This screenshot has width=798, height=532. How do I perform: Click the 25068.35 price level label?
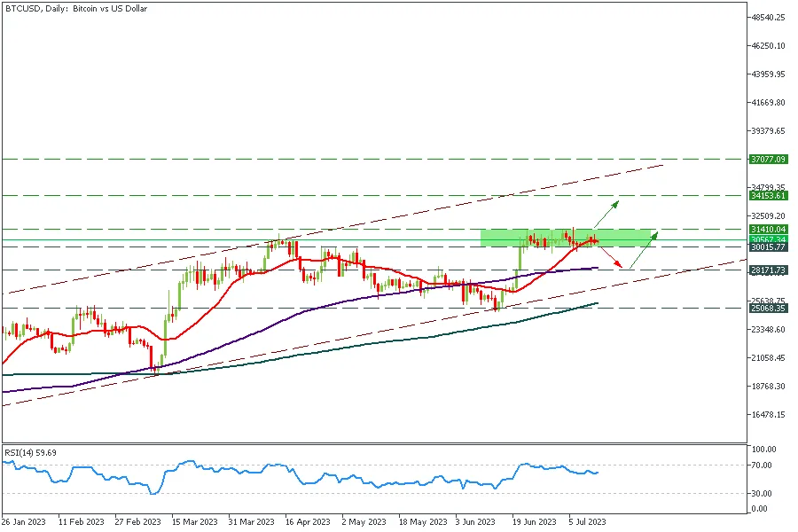tap(769, 308)
